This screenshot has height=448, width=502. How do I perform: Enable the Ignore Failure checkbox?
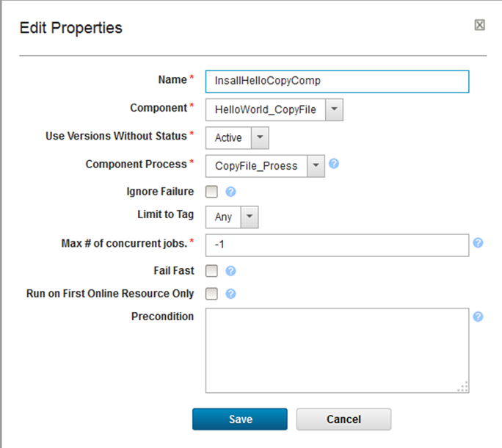[211, 192]
